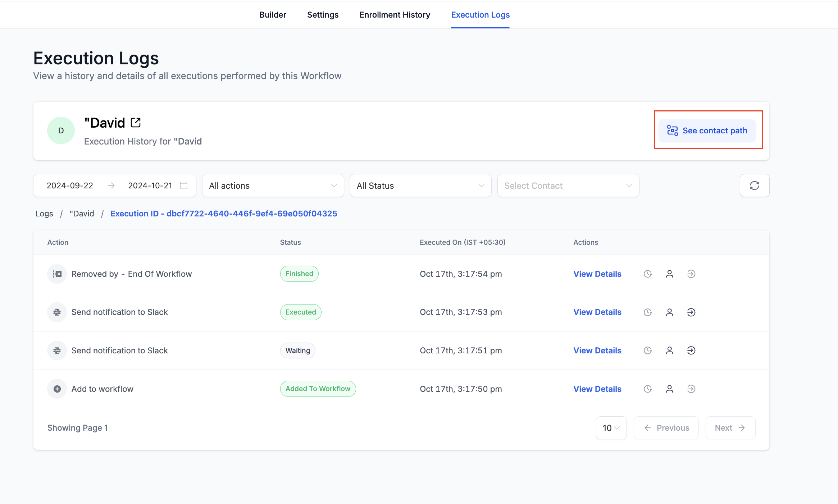Viewport: 838px width, 504px height.
Task: Click the refresh logs icon button
Action: (x=754, y=185)
